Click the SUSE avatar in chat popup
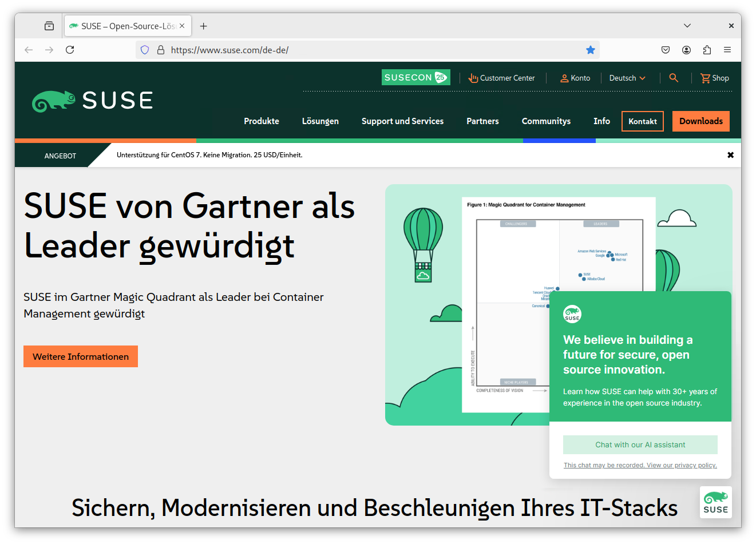Screen dimensions: 756x544 click(x=572, y=314)
